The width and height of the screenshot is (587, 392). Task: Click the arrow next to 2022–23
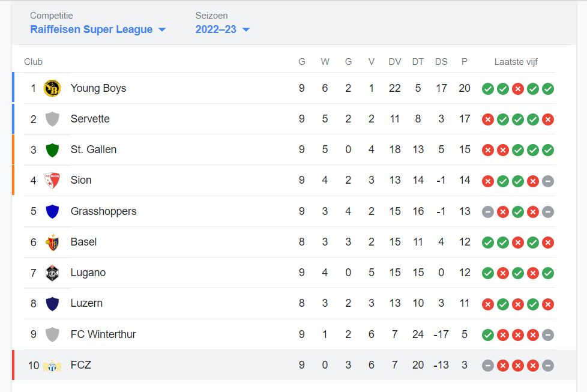[246, 29]
